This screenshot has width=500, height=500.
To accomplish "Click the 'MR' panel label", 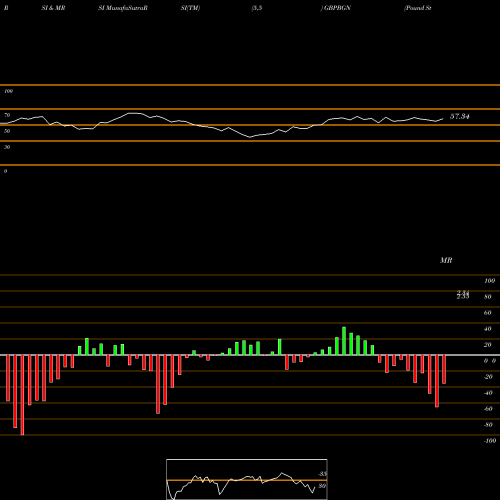I will click(446, 260).
